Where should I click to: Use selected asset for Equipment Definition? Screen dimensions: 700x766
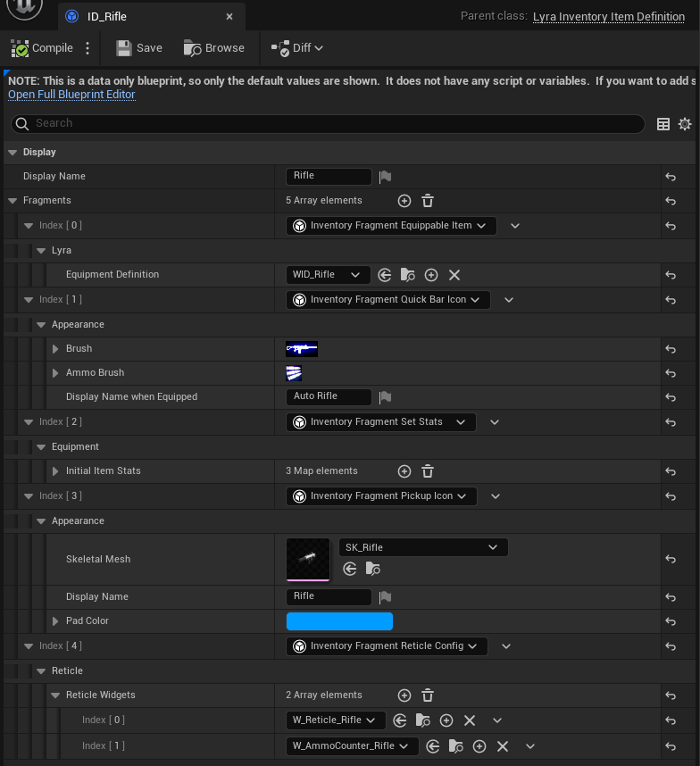pos(385,275)
